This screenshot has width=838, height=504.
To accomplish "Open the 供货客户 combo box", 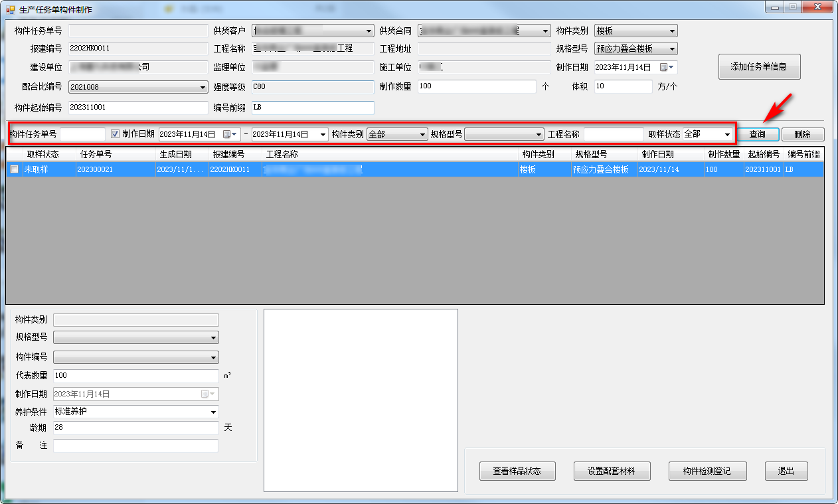I will [369, 31].
